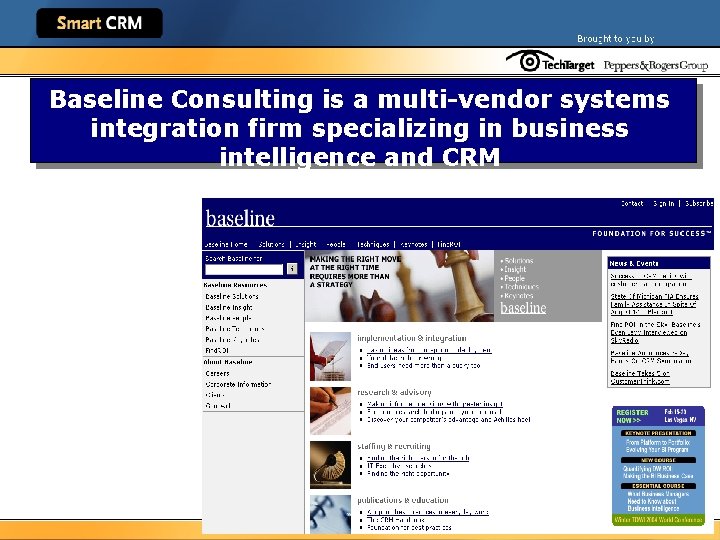Click FOUNDATION FOR SUCCESS tagline

(x=651, y=234)
